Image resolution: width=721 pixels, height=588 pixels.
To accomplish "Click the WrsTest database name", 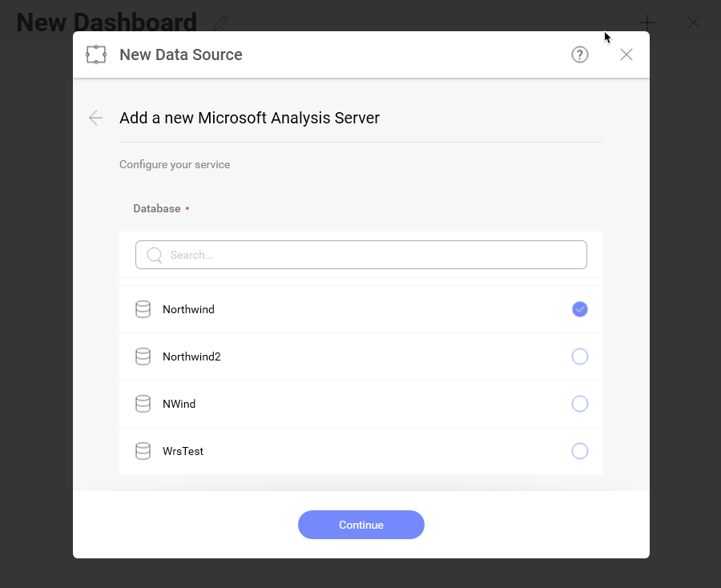I will pyautogui.click(x=183, y=451).
